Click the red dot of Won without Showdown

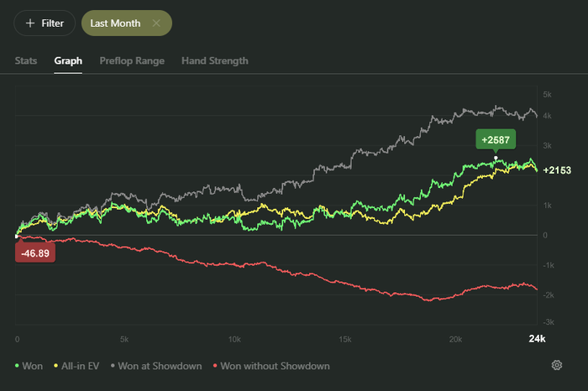(x=215, y=366)
